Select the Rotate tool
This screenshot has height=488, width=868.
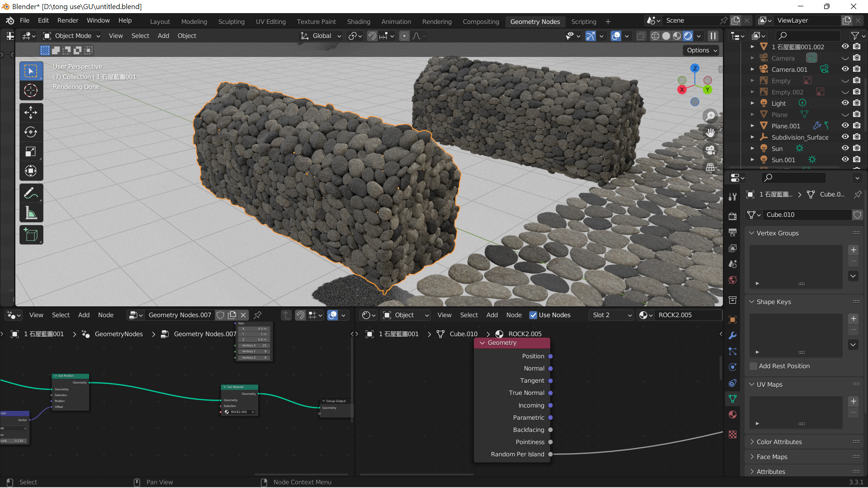click(31, 132)
